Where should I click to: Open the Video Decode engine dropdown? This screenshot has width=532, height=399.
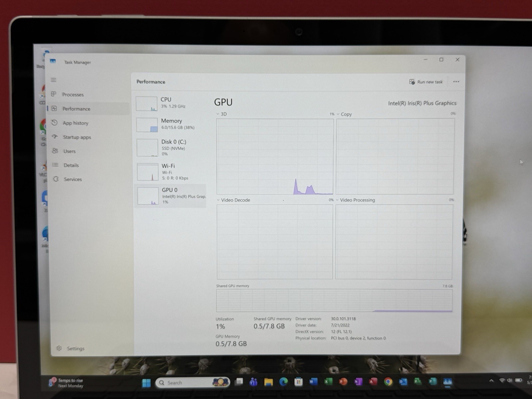pyautogui.click(x=218, y=200)
